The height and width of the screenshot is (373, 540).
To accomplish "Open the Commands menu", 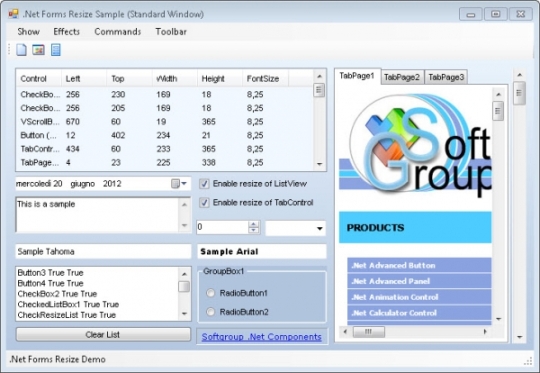I will pyautogui.click(x=117, y=32).
